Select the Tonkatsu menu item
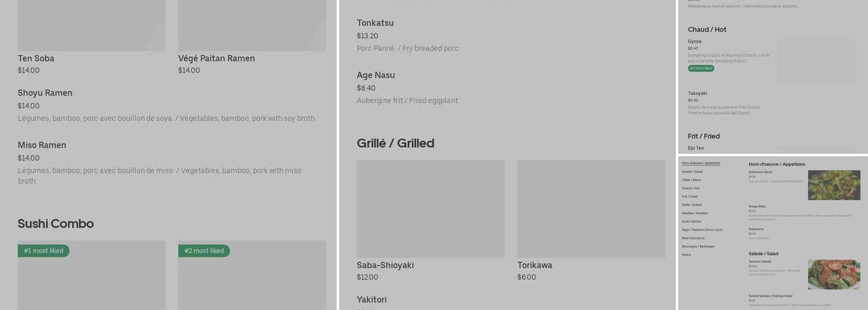The image size is (868, 310). 375,23
